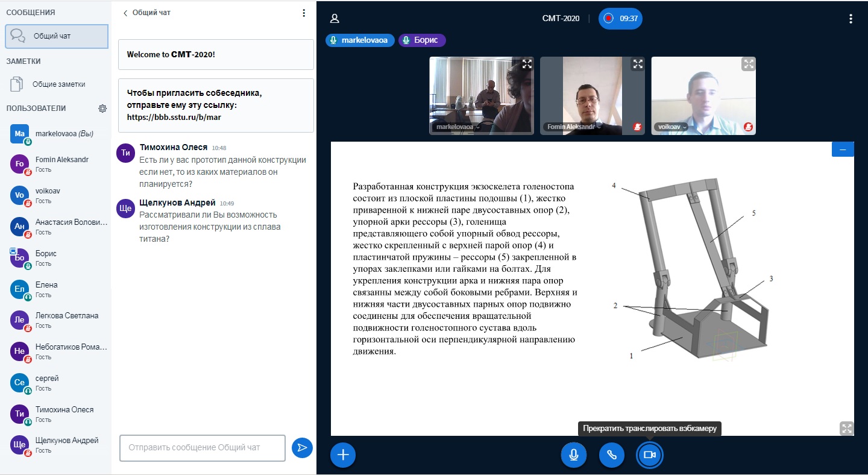
Task: Stop sharing the webcam
Action: pyautogui.click(x=649, y=455)
